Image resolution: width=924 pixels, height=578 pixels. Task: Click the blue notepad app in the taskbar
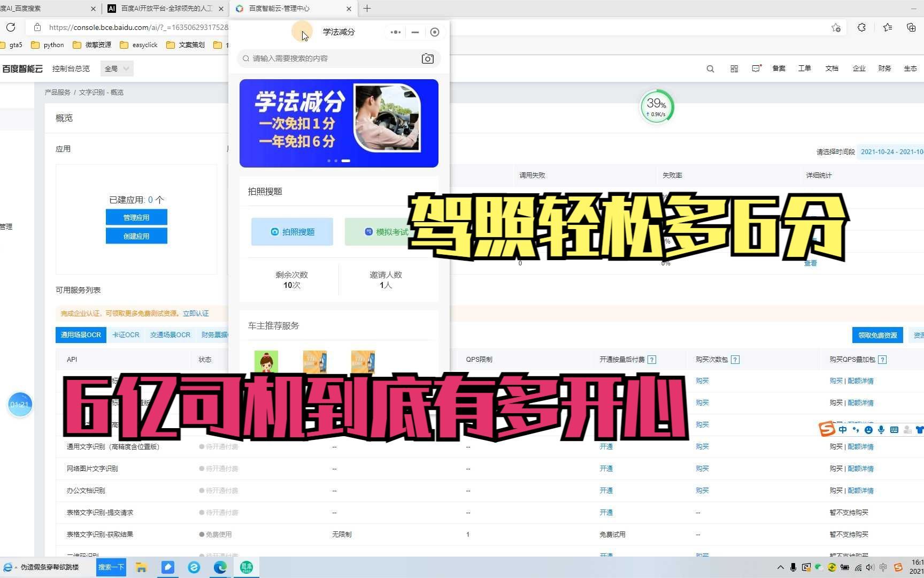168,567
